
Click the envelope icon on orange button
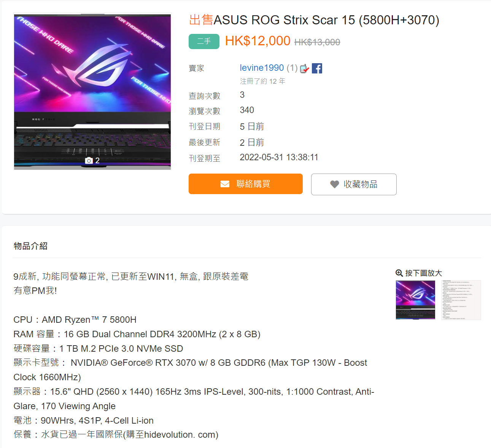click(225, 184)
